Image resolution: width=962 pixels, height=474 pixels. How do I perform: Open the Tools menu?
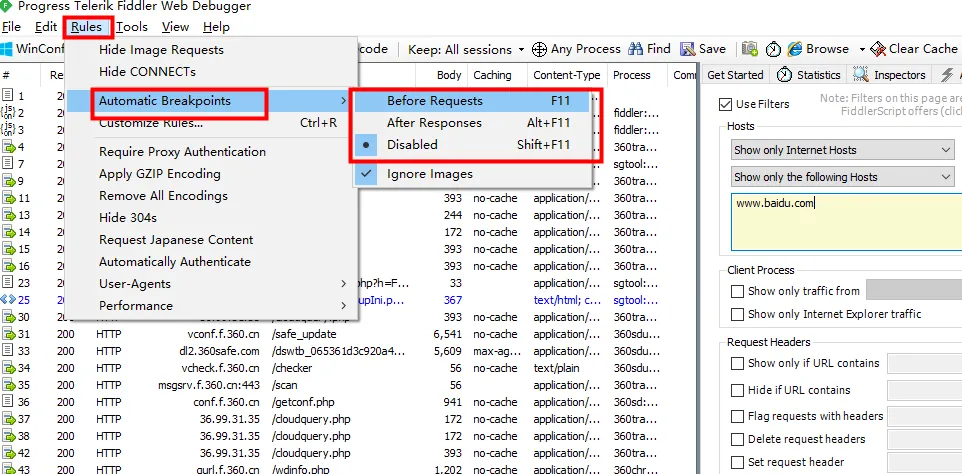point(132,27)
